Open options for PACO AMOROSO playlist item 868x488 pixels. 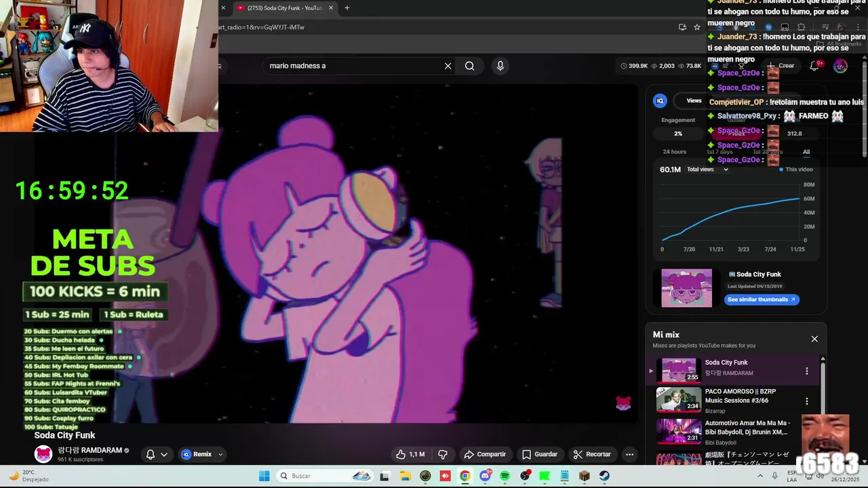[x=807, y=401]
